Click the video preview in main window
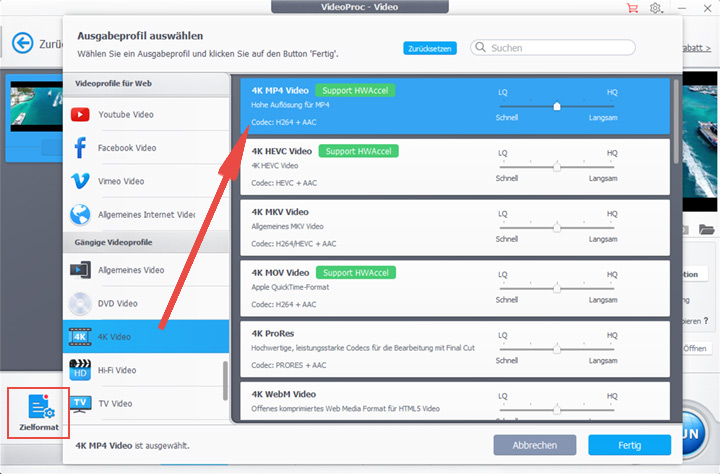The width and height of the screenshot is (720, 474). point(700,141)
